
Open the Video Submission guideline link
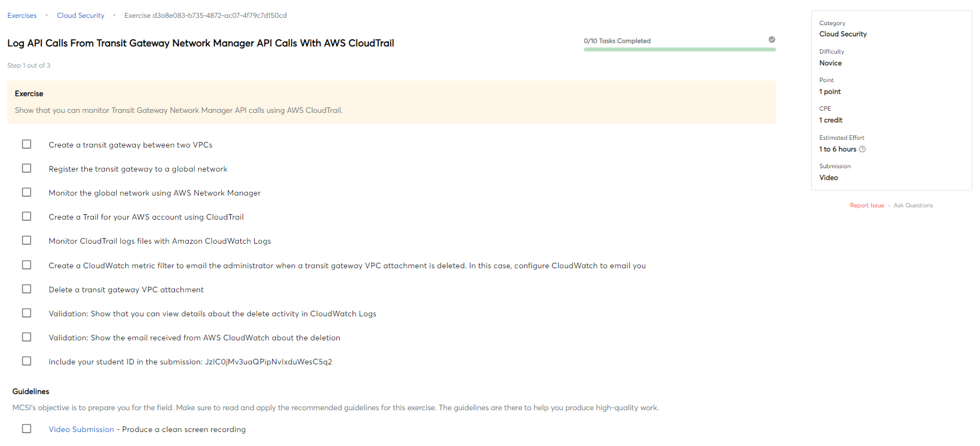coord(81,429)
